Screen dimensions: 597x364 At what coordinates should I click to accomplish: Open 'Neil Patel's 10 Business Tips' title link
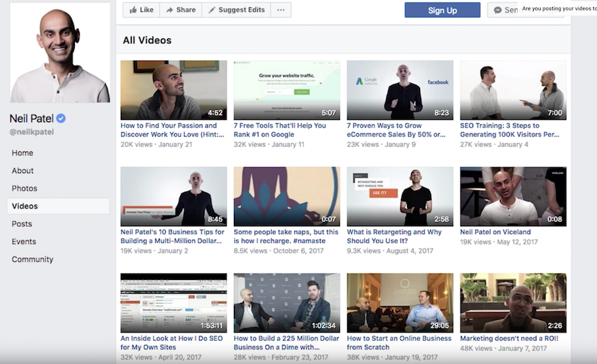pyautogui.click(x=173, y=237)
